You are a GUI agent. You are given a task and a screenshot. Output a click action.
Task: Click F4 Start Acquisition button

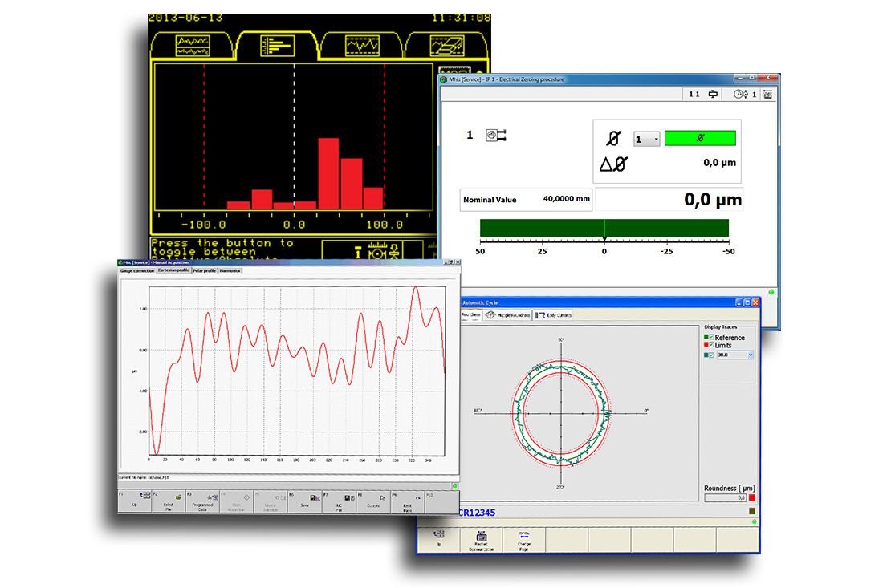coord(237,501)
